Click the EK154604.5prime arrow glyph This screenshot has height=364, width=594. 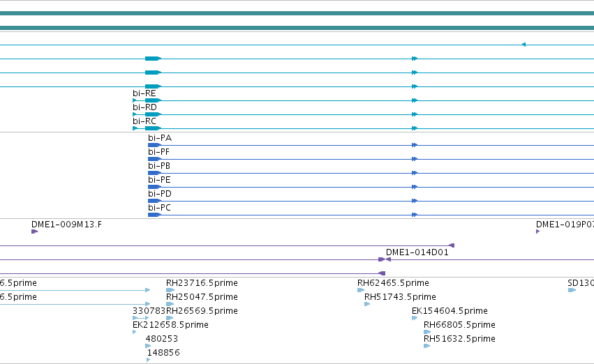[415, 318]
